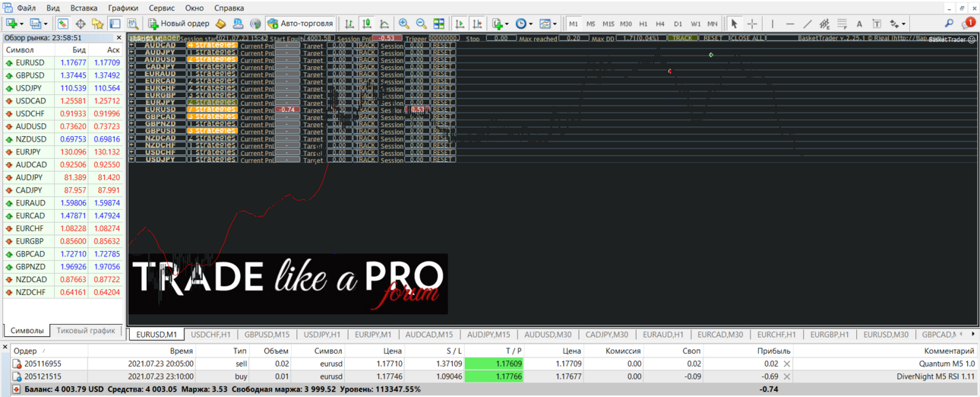980x397 pixels.
Task: Switch to the Тиковый график tab
Action: coord(86,331)
